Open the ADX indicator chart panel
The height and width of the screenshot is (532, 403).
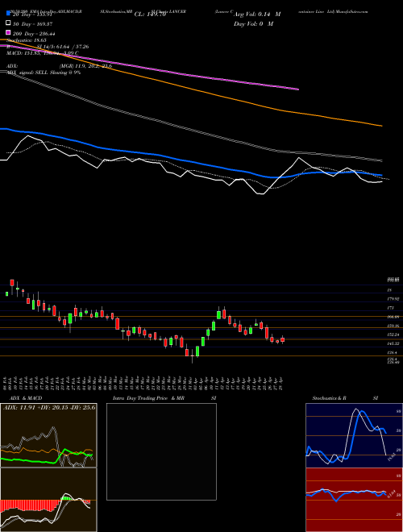click(48, 435)
